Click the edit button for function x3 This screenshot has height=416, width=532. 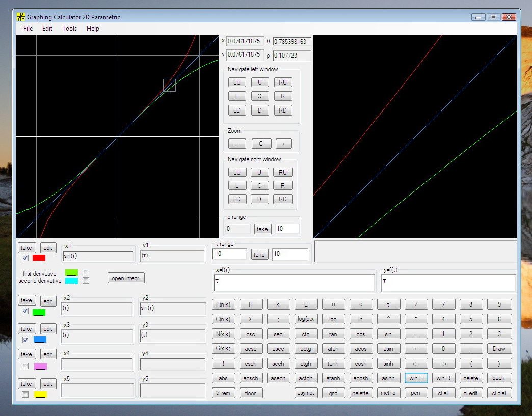pyautogui.click(x=48, y=328)
